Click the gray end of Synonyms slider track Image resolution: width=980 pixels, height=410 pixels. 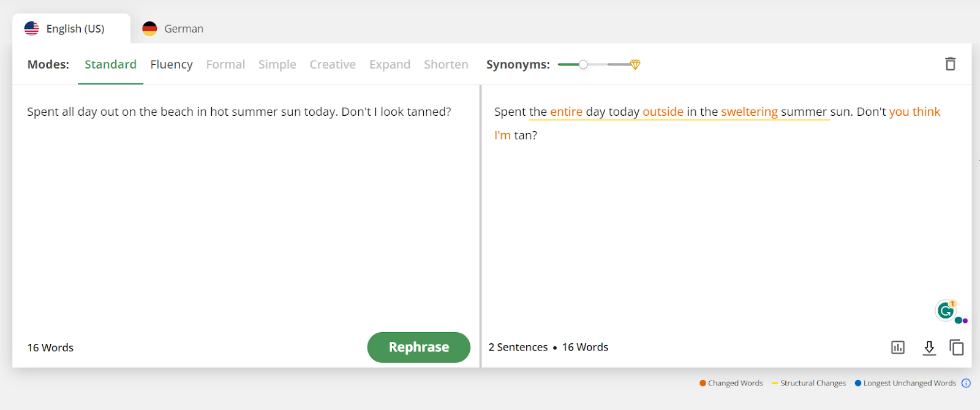click(x=618, y=64)
